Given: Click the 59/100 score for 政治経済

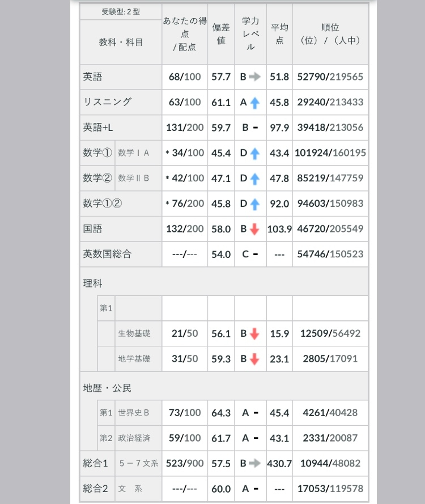Looking at the screenshot, I should 185,438.
